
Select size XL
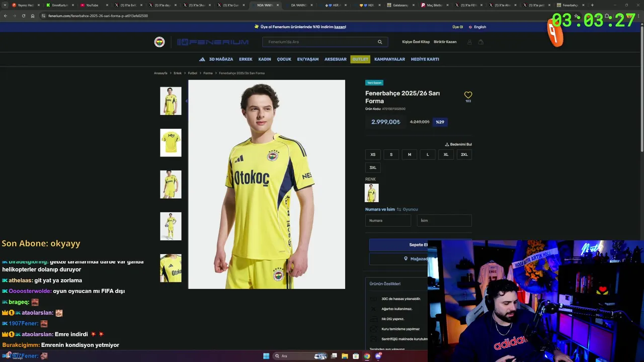tap(446, 154)
